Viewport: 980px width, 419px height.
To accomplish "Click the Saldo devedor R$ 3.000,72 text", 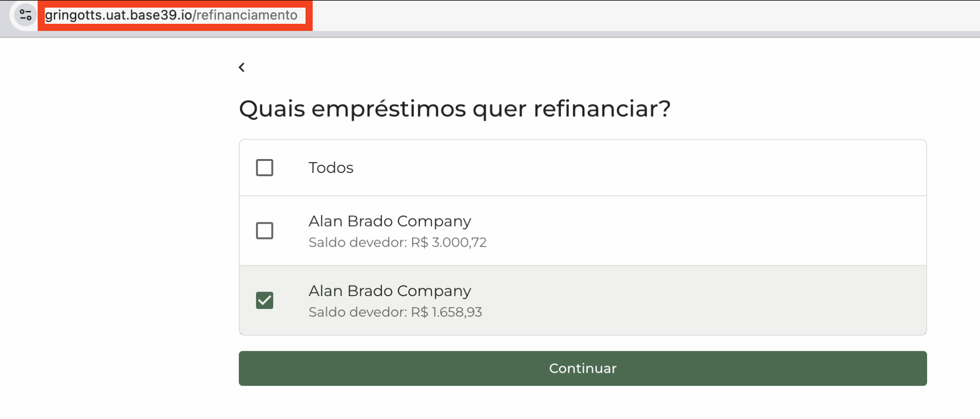I will pyautogui.click(x=397, y=242).
